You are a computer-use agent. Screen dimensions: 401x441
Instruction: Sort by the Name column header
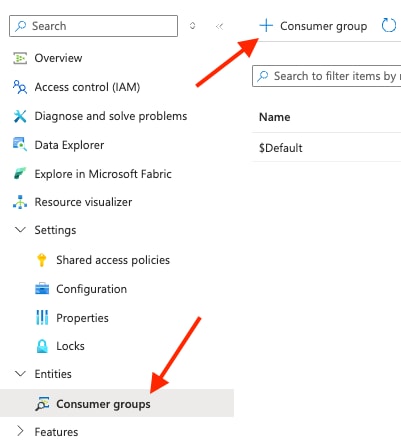pos(275,117)
